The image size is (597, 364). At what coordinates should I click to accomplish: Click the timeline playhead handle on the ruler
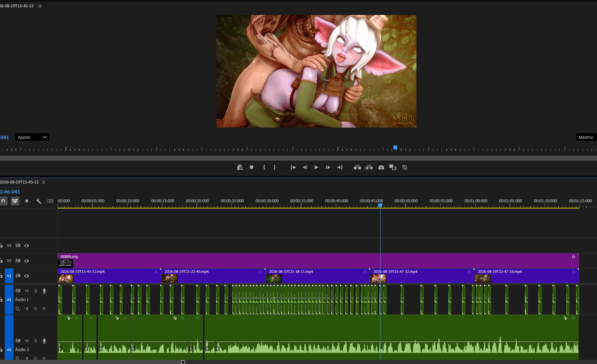(380, 205)
